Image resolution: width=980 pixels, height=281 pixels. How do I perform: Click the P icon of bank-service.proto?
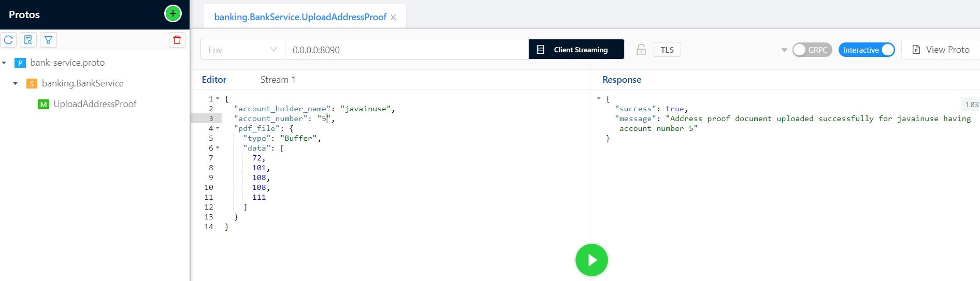(x=20, y=63)
